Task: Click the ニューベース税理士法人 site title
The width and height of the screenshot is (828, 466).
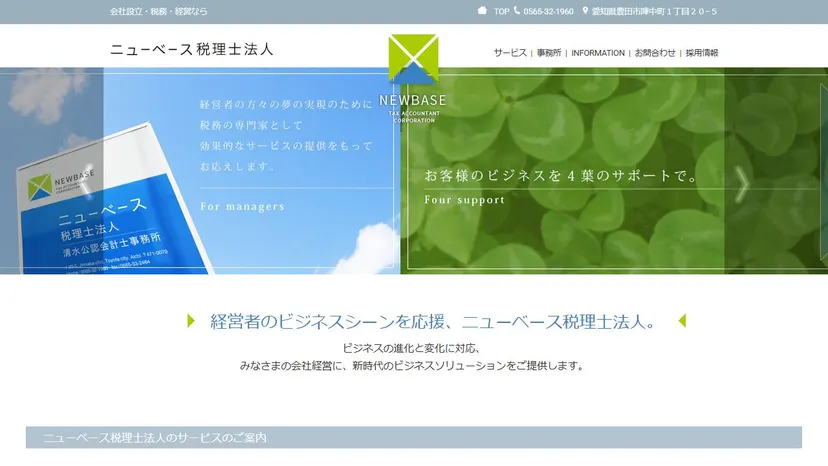Action: point(192,49)
